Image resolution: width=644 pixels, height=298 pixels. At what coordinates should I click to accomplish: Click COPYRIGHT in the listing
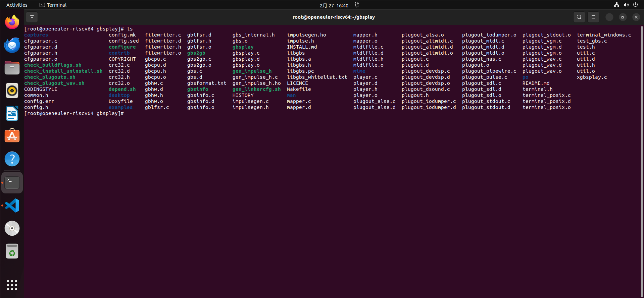click(x=122, y=59)
